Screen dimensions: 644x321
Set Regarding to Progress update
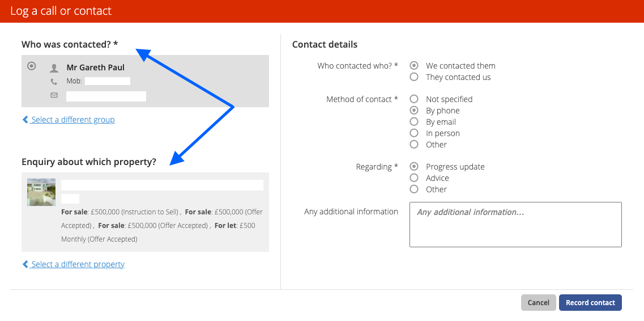[414, 167]
